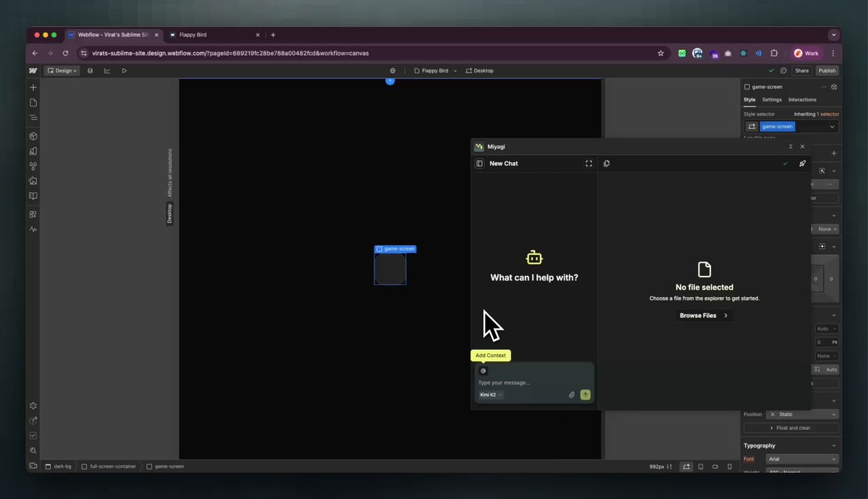Expand the style selector dropdown arrow
This screenshot has height=499, width=868.
[832, 127]
